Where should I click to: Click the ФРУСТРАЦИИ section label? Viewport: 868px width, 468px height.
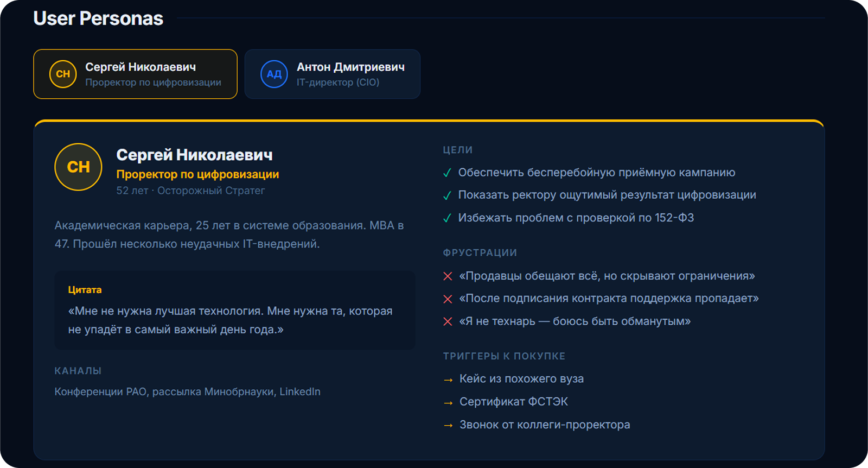point(480,252)
